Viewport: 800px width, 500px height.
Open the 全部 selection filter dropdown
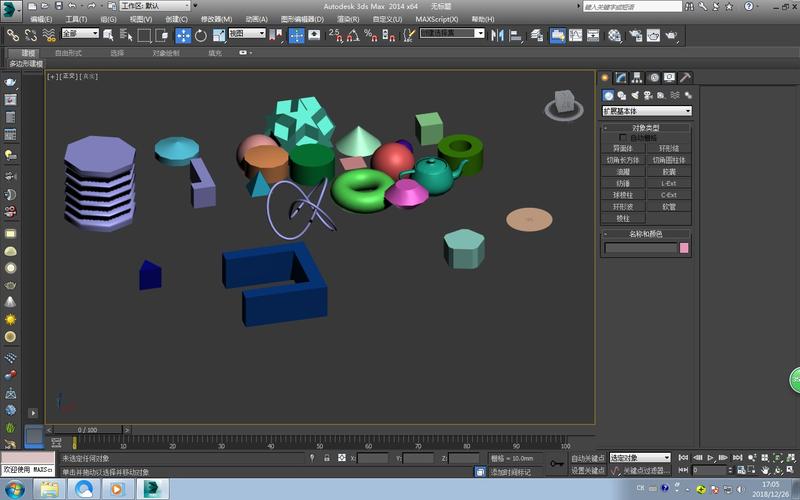coord(80,33)
